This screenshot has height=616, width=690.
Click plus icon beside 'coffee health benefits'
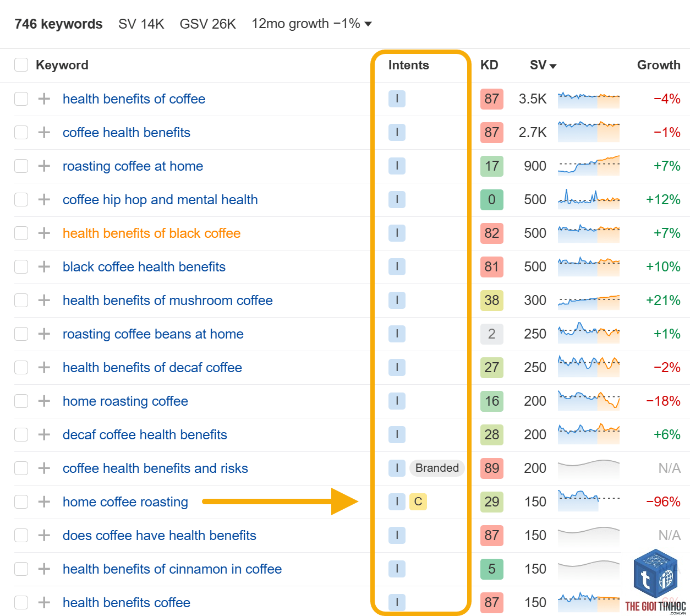44,133
